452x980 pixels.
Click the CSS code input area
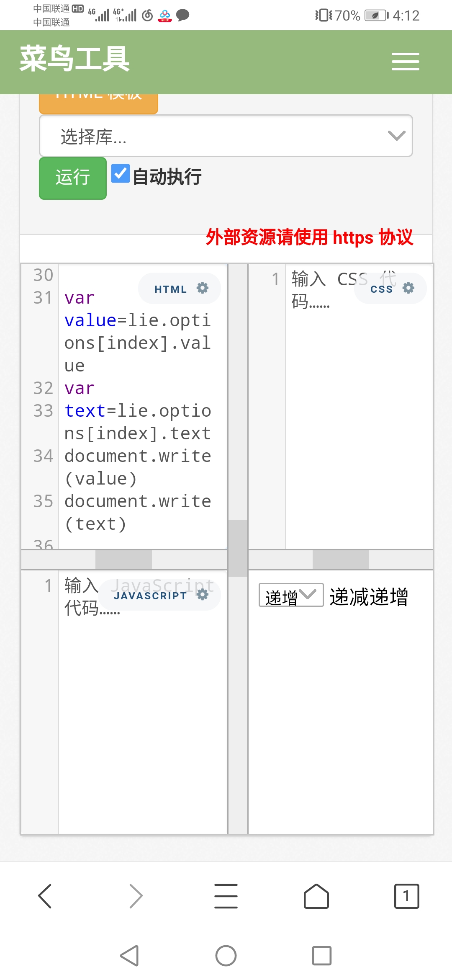[x=359, y=419]
